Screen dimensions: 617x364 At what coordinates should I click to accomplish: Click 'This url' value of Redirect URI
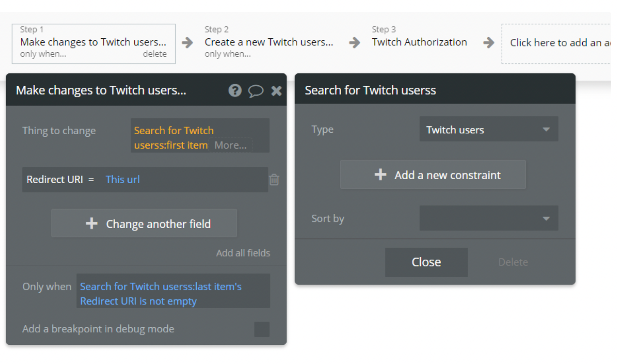(x=122, y=180)
